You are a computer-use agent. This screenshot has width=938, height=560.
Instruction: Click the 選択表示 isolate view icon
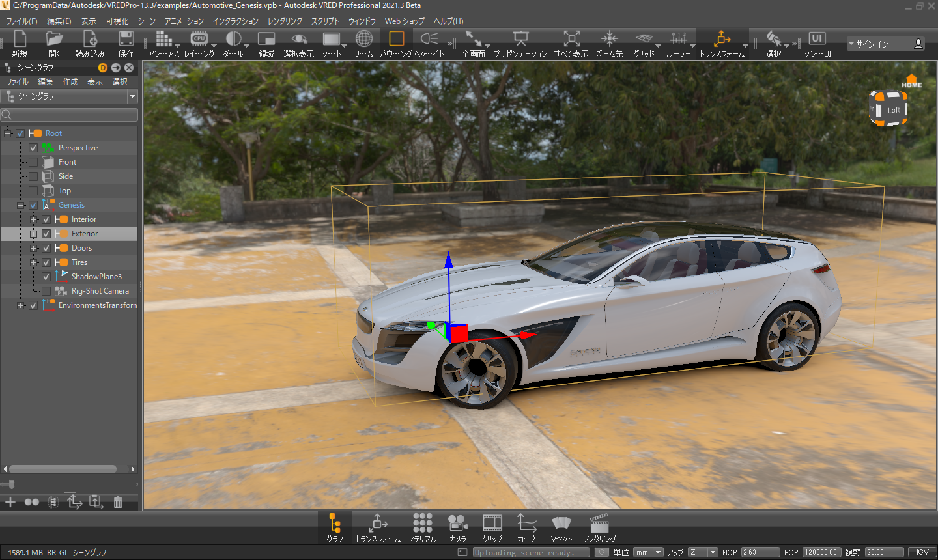coord(299,44)
